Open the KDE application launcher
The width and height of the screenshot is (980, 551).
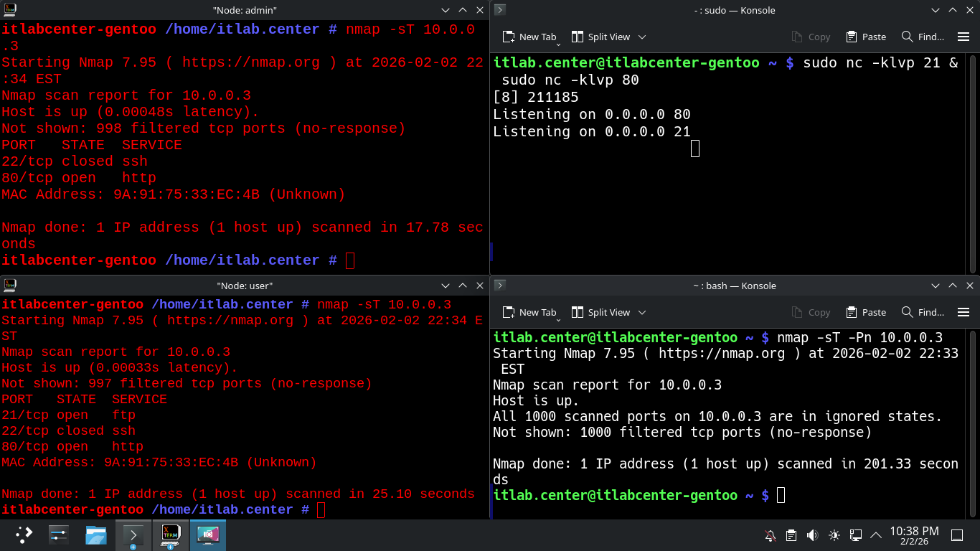(24, 535)
